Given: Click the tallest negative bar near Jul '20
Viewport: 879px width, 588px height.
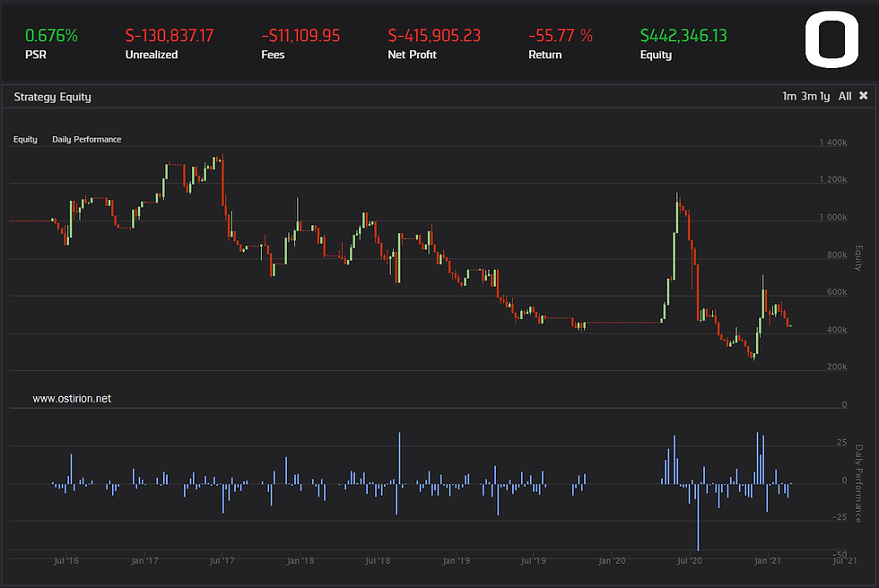Looking at the screenshot, I should click(698, 517).
